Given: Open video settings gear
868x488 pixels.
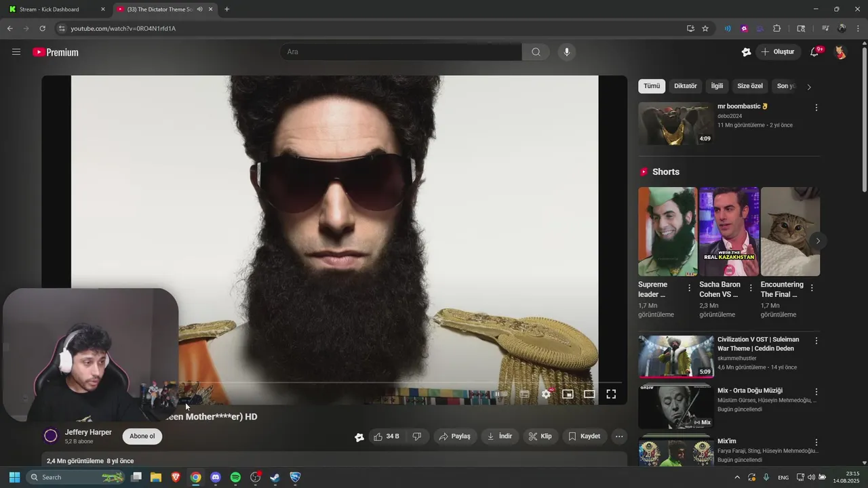Looking at the screenshot, I should 546,394.
